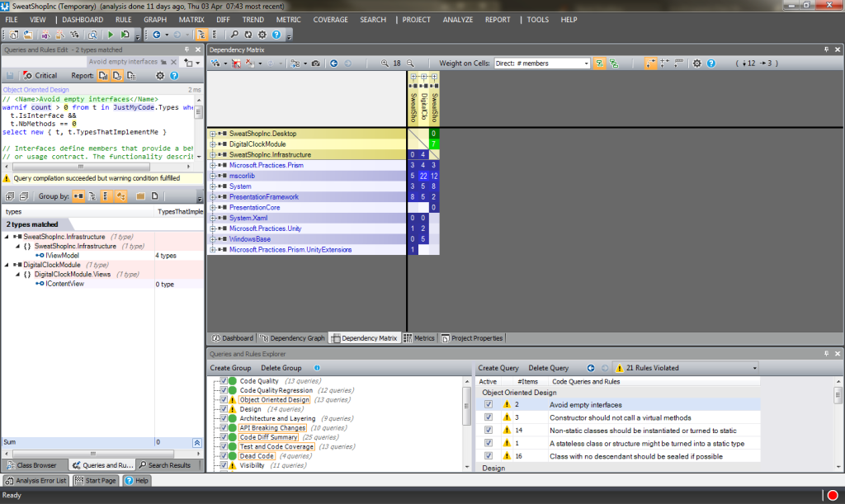Open the DASHBOARD menu
The width and height of the screenshot is (845, 504).
[83, 20]
